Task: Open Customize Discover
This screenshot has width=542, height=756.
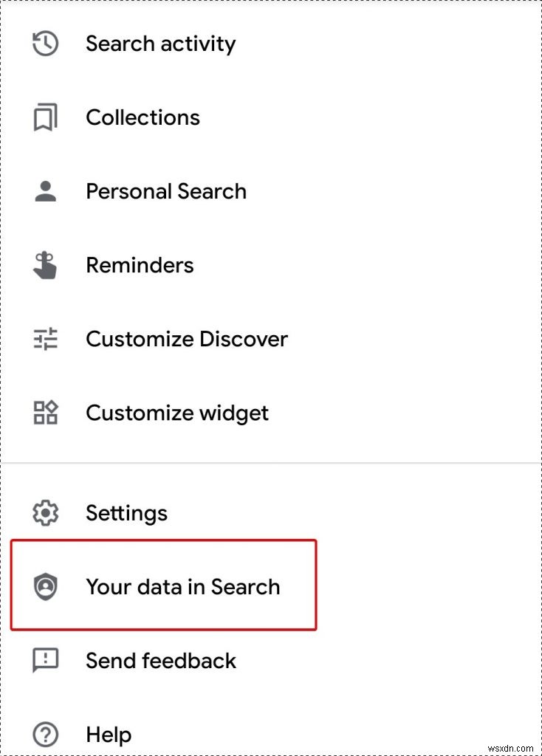Action: click(186, 338)
